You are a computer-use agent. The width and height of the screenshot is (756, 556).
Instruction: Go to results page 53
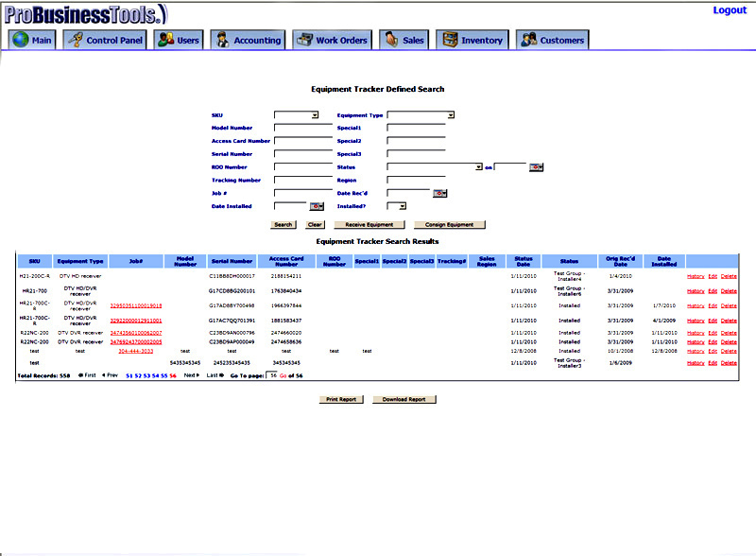pos(146,375)
